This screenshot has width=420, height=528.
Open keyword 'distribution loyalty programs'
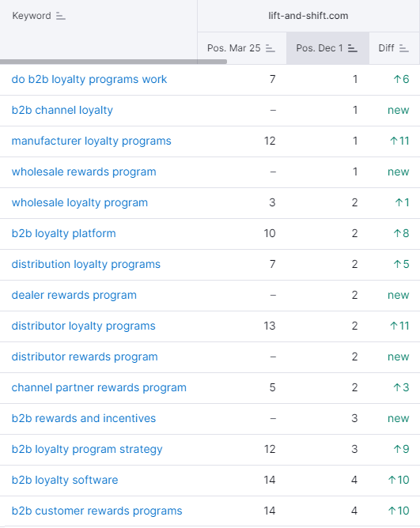[86, 264]
